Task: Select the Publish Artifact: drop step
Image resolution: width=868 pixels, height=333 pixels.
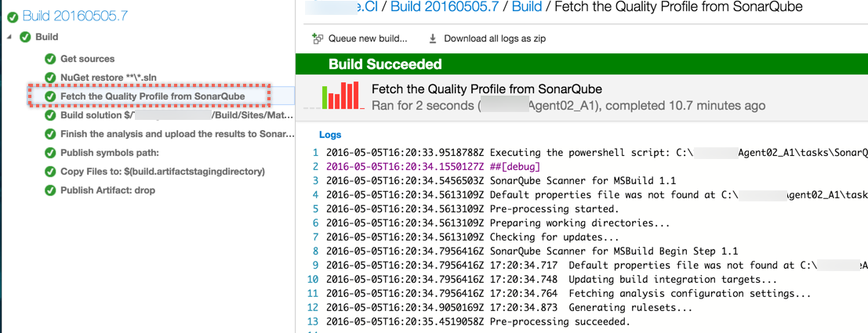Action: coord(108,190)
